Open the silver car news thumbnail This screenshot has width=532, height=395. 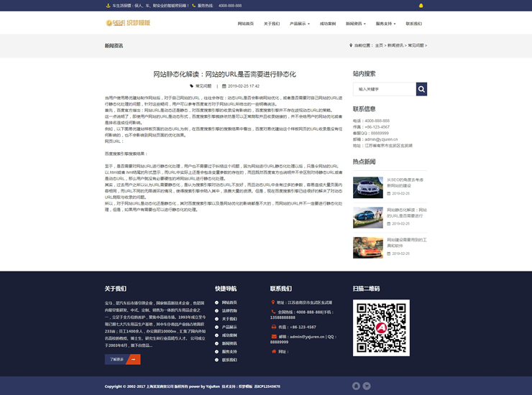(x=367, y=187)
